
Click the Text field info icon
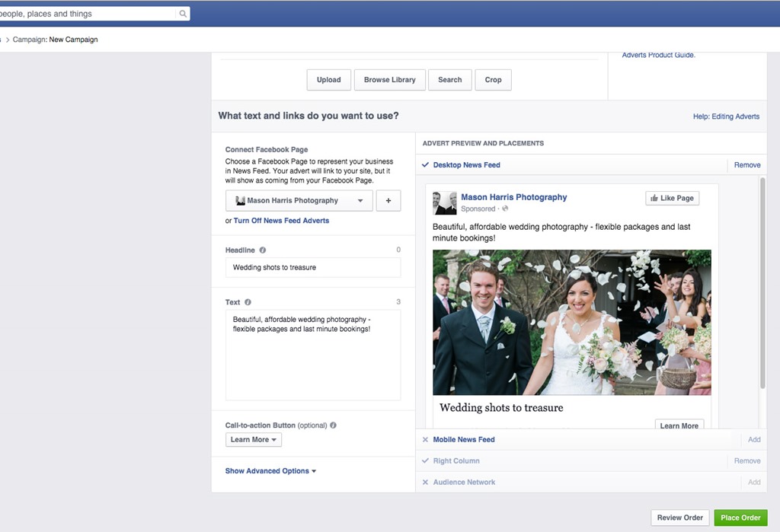tap(248, 302)
